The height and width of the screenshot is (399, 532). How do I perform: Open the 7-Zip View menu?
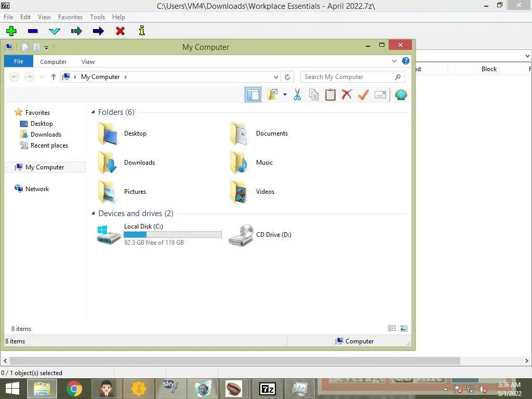pyautogui.click(x=44, y=17)
